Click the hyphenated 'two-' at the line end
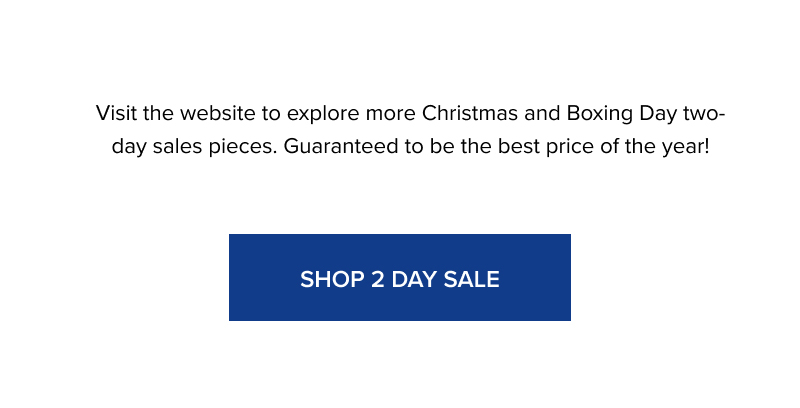Image resolution: width=800 pixels, height=408 pixels. [704, 113]
